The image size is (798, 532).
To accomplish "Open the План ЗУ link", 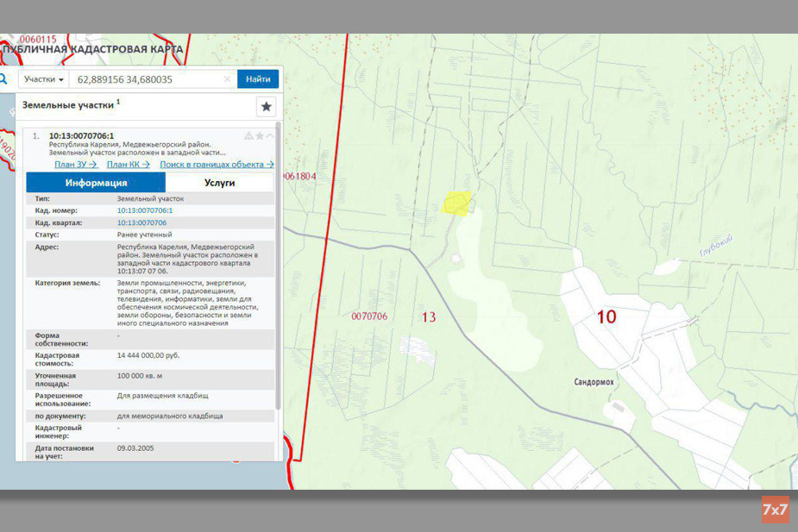I will [x=76, y=164].
